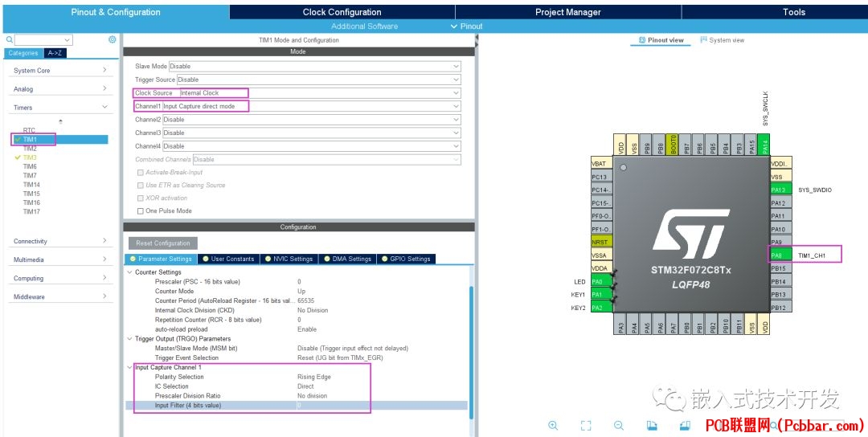Viewport: 868px width, 437px height.
Task: Select the PA10 pin on chip
Action: [x=781, y=229]
